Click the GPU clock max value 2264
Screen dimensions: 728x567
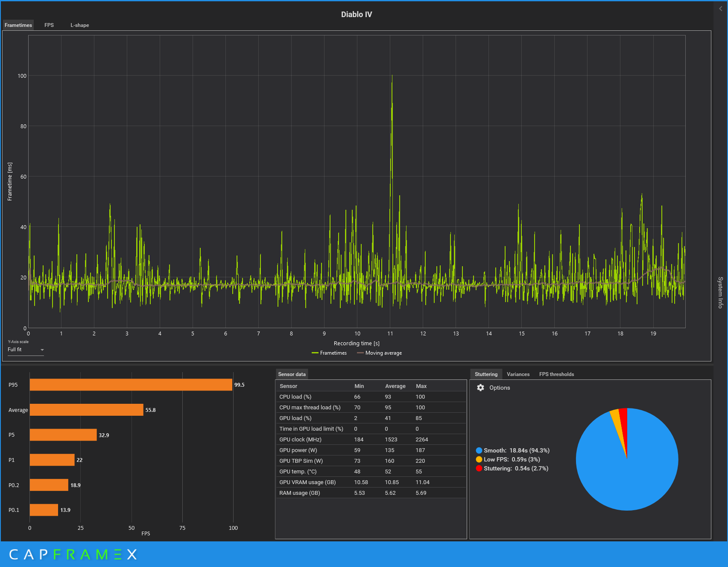click(422, 439)
